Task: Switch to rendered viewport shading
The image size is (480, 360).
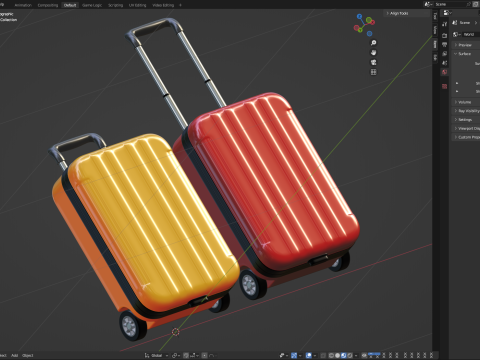Action: [x=350, y=356]
